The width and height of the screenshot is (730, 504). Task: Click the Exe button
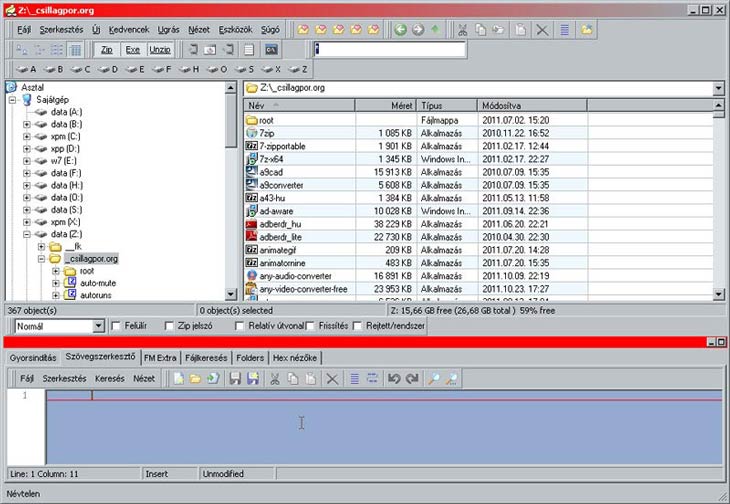tap(133, 49)
